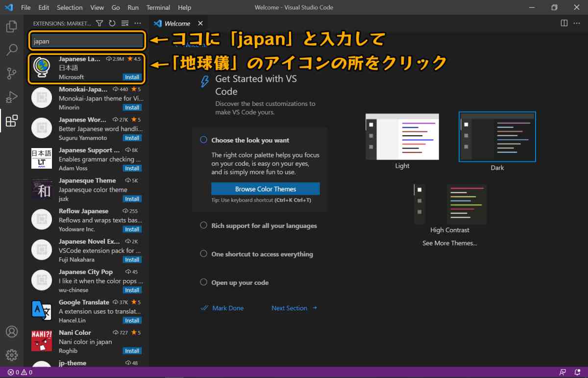Viewport: 588px width, 378px height.
Task: Select the Welcome editor tab
Action: [x=178, y=23]
